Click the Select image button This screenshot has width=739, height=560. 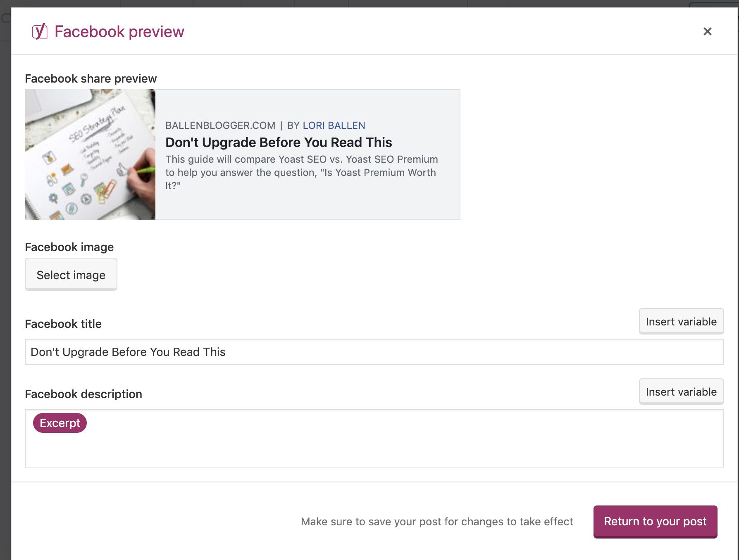tap(71, 275)
